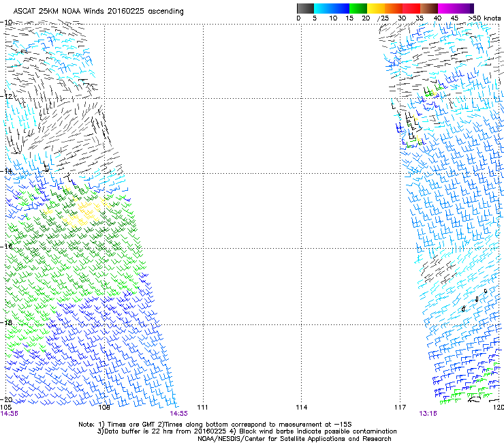Click the yellow 20–25 knots legend segment
Viewport: 504px width, 443px height.
pyautogui.click(x=376, y=8)
